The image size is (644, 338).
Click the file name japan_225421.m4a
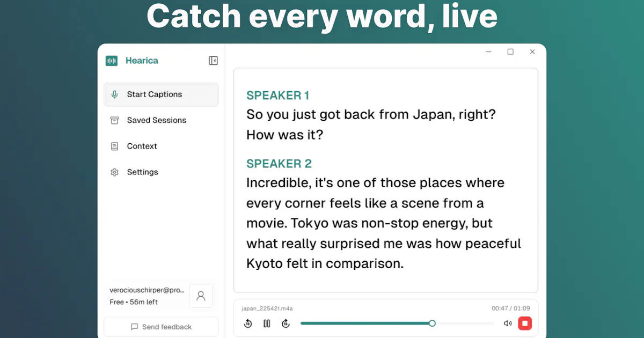click(x=267, y=308)
